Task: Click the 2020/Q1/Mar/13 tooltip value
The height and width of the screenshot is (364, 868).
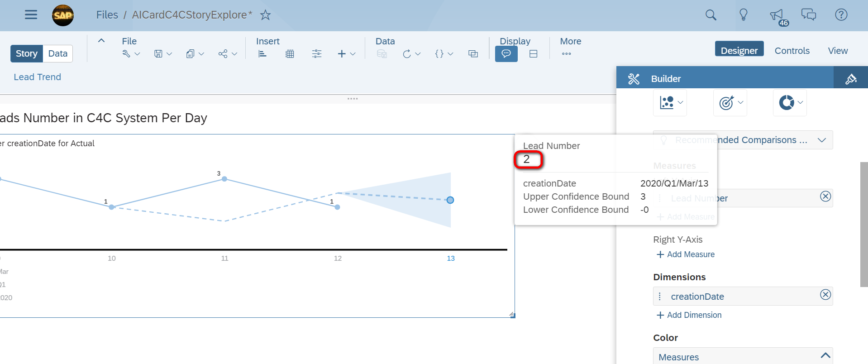Action: pyautogui.click(x=674, y=183)
